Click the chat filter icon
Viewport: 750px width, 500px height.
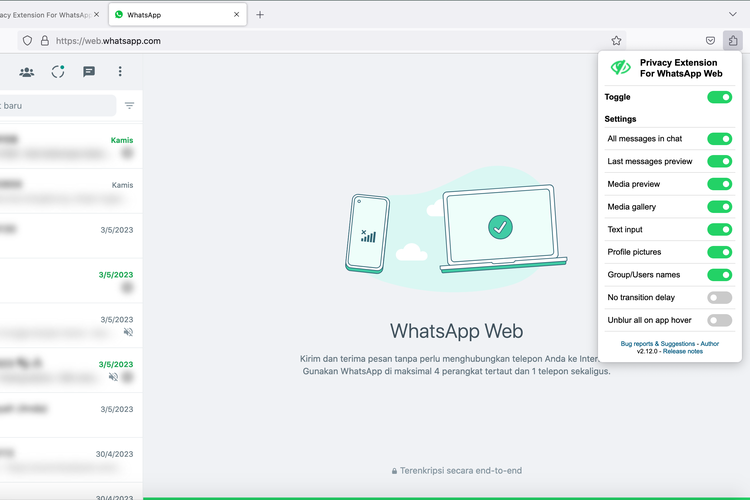129,105
